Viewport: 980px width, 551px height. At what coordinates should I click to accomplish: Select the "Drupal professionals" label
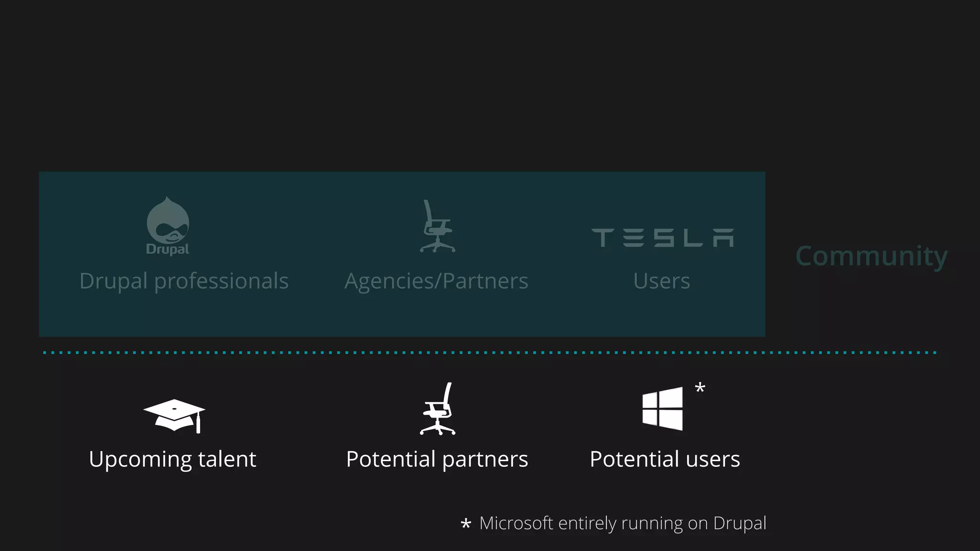tap(184, 281)
